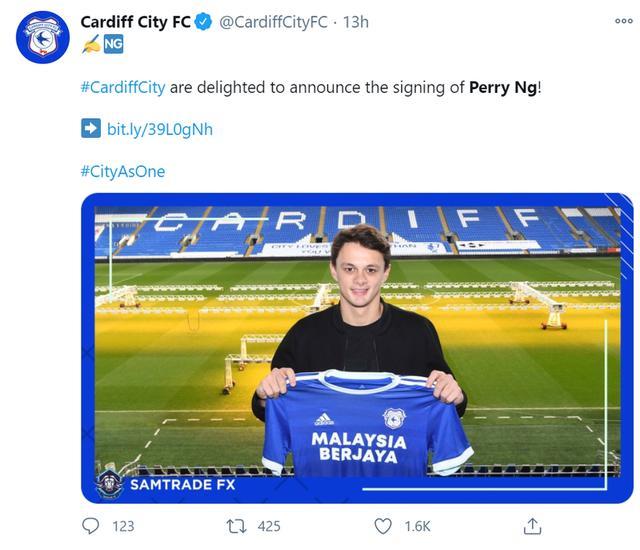This screenshot has width=640, height=550.
Task: Click the blue NG emoji badge
Action: (x=113, y=44)
